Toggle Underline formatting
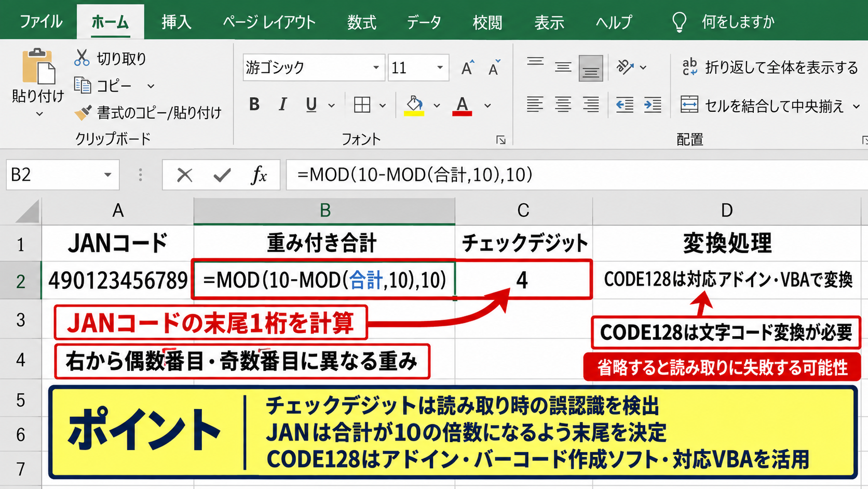Viewport: 868px width, 489px height. [x=311, y=105]
